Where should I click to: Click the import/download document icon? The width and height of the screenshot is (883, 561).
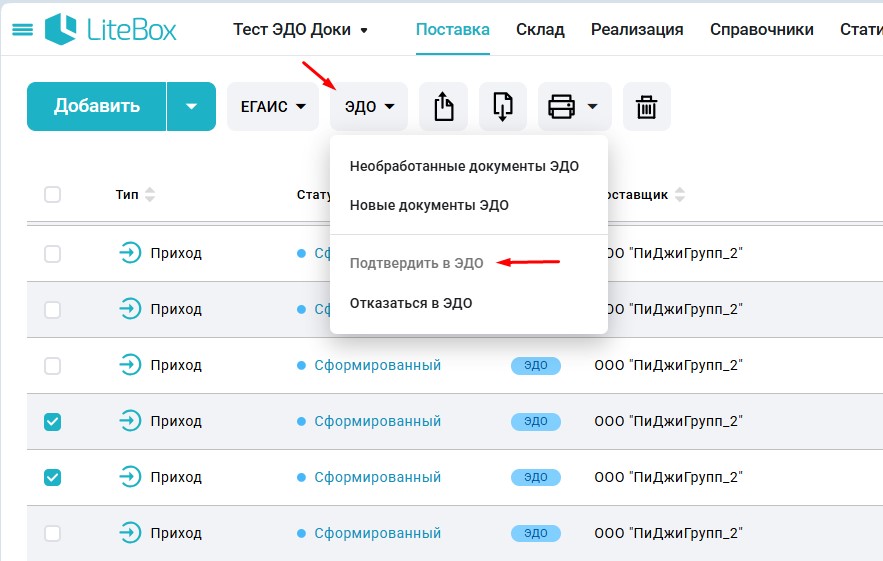[503, 106]
